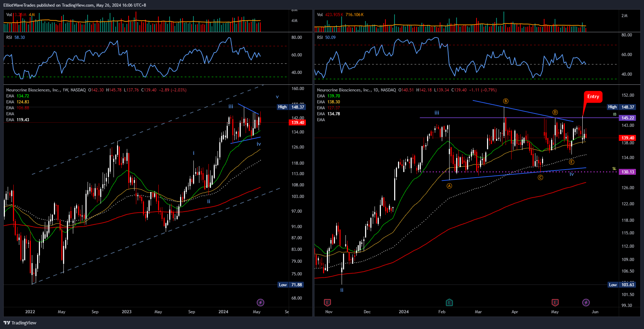Click the EMA 119.43 legend entry
This screenshot has height=329, width=644.
18,120
